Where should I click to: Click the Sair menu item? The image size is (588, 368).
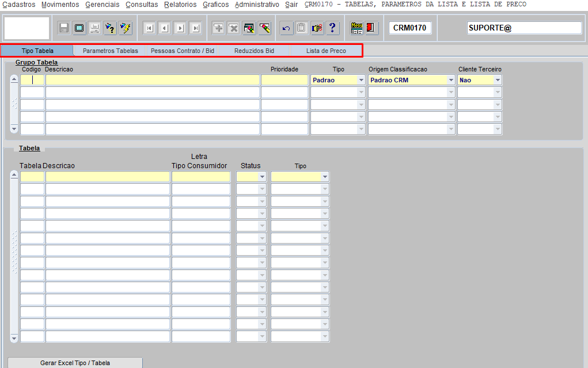click(x=291, y=5)
